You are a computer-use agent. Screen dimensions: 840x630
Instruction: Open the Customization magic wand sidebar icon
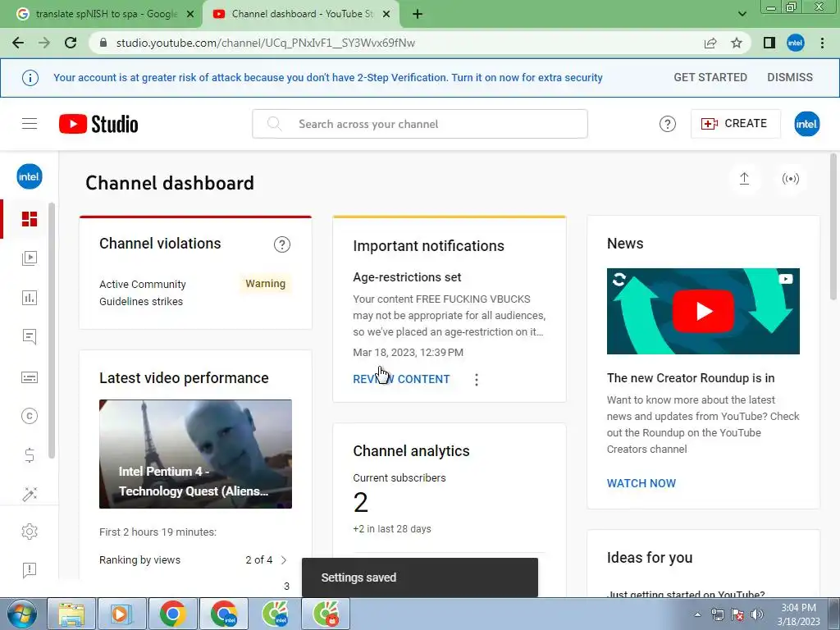pyautogui.click(x=30, y=494)
